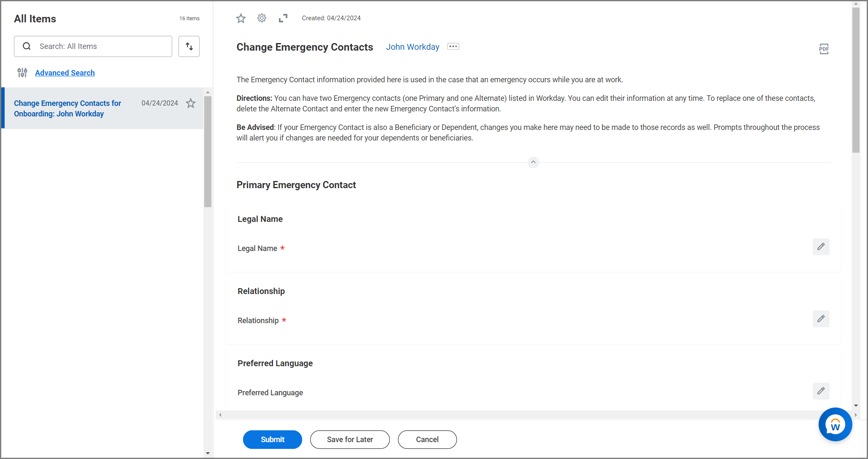Click the sort arrows button in All Items
Screen dimensions: 868x459
pyautogui.click(x=189, y=46)
